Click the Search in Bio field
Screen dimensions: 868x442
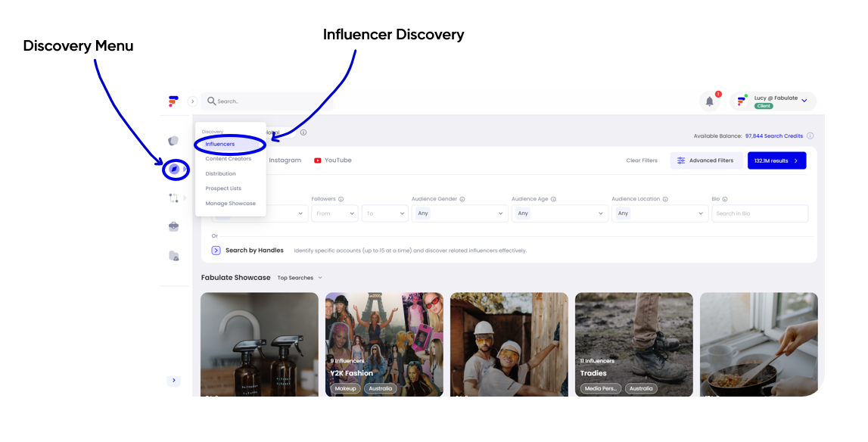(x=760, y=213)
